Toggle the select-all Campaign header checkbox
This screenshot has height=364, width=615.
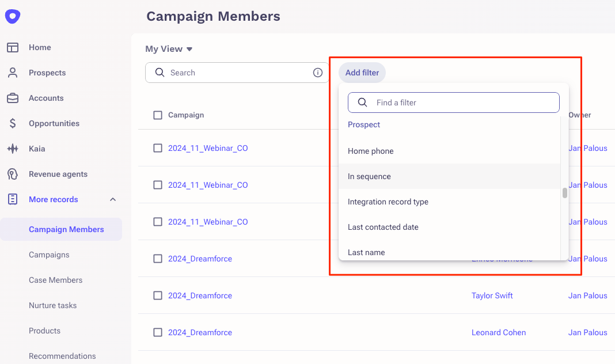pyautogui.click(x=158, y=115)
